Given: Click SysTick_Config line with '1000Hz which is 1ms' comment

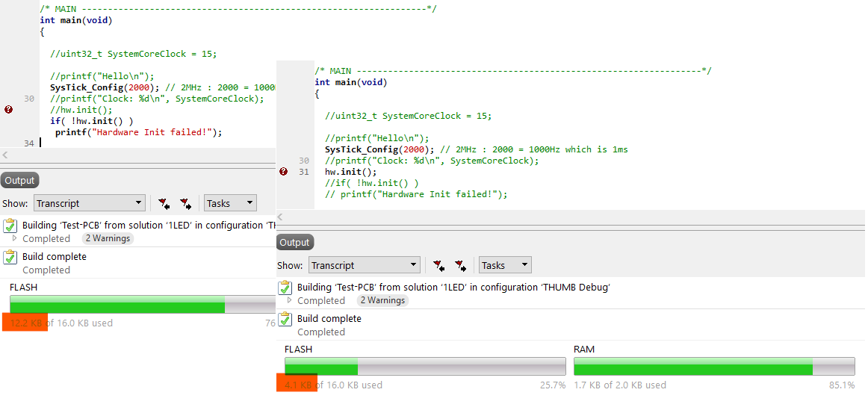Looking at the screenshot, I should point(476,149).
